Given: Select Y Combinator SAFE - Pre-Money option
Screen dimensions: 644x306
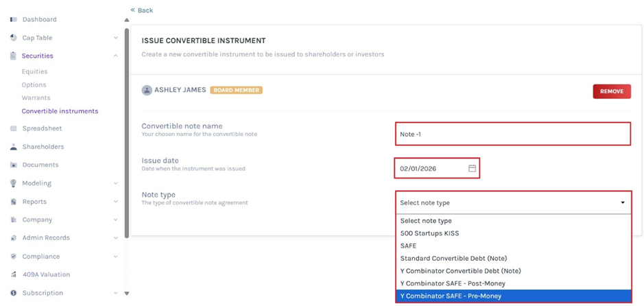Looking at the screenshot, I should click(x=513, y=296).
